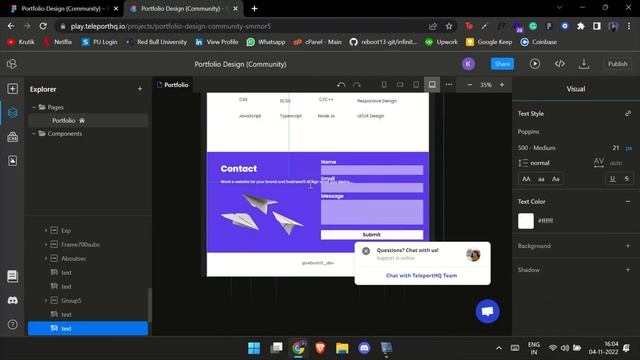Open the Visual panel tab
The width and height of the screenshot is (640, 360).
576,89
